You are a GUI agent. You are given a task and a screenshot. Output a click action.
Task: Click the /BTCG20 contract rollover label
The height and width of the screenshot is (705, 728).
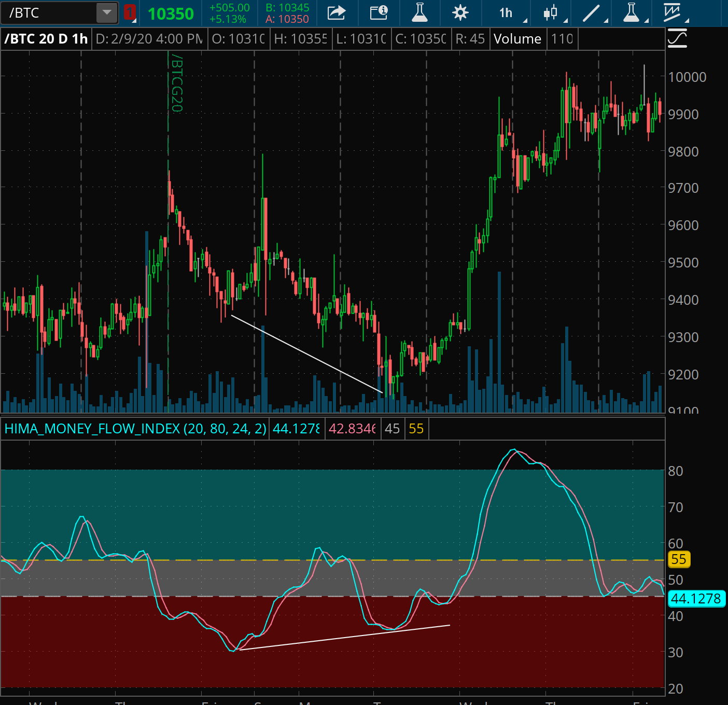176,83
